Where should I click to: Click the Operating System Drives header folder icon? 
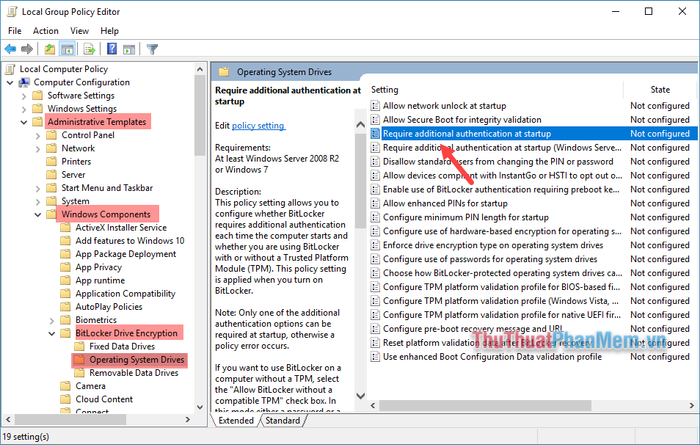(x=224, y=72)
